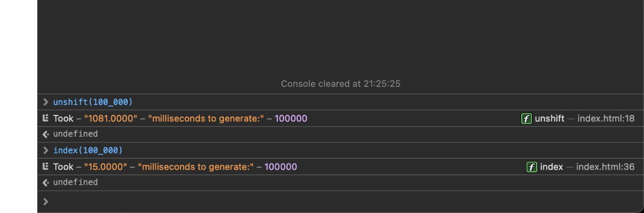This screenshot has height=213, width=644.
Task: Click the unshift function name in call location
Action: 549,119
